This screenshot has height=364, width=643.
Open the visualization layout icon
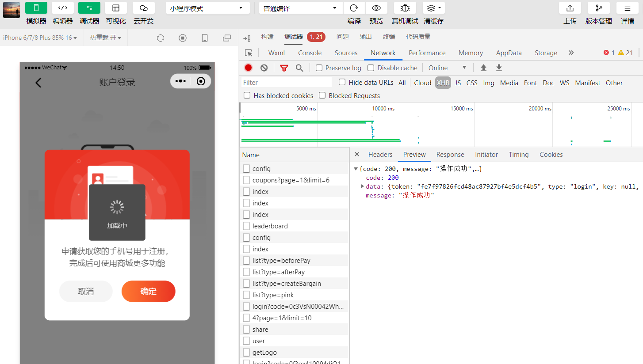point(116,8)
